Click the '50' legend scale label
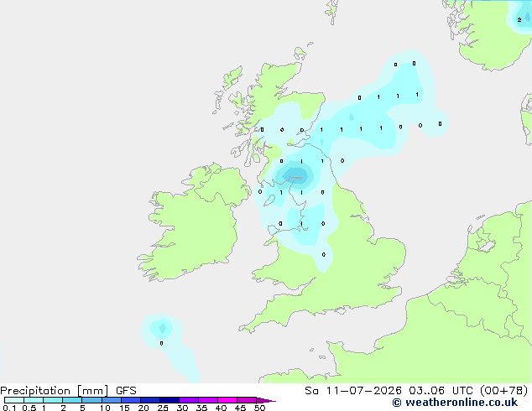Image resolution: width=532 pixels, height=411 pixels. coord(259,408)
